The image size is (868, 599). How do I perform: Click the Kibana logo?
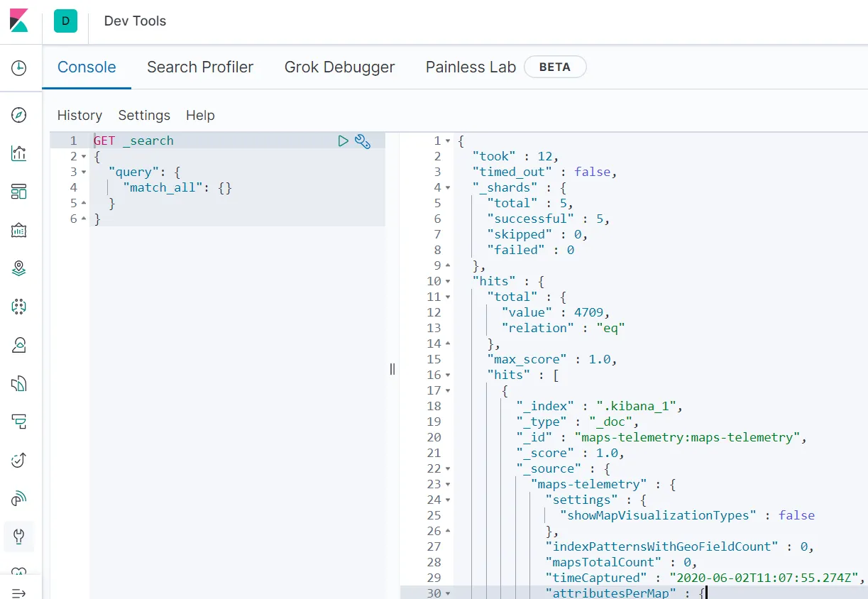19,21
